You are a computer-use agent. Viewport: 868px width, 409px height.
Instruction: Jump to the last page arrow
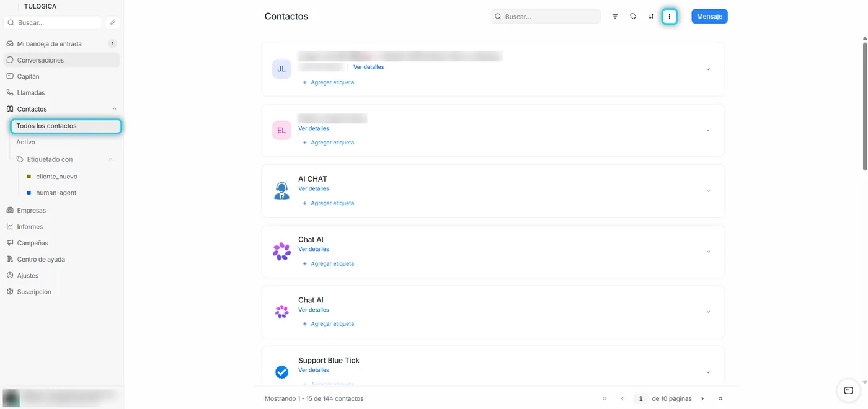720,399
